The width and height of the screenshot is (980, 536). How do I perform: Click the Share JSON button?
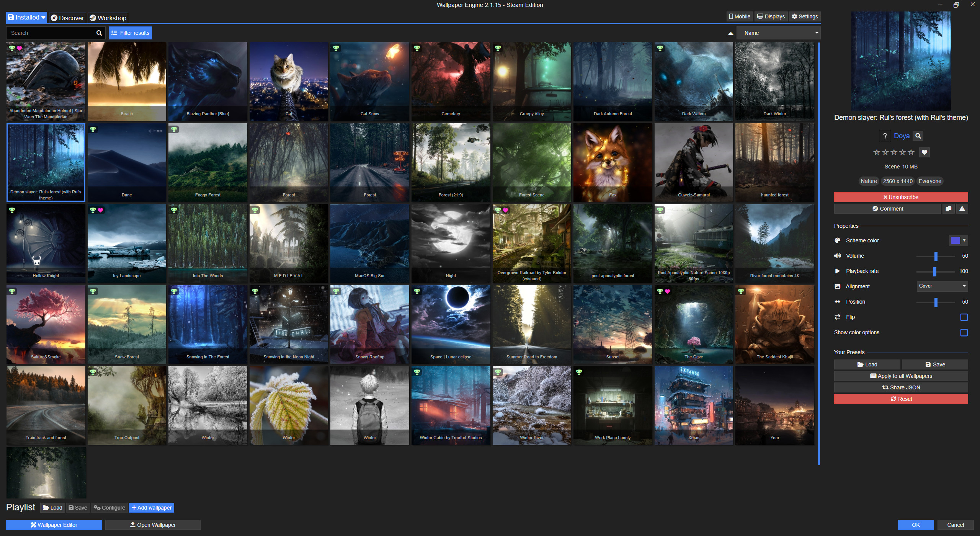(901, 387)
